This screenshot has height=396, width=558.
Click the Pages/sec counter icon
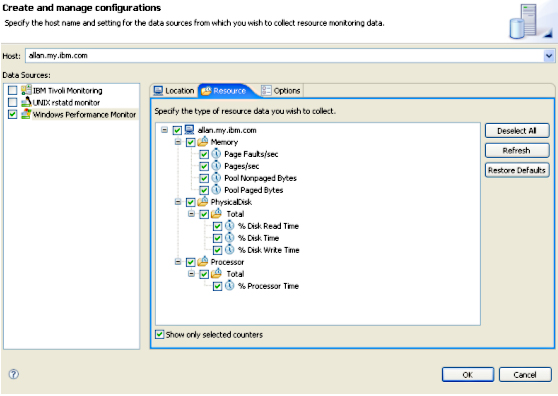(x=216, y=166)
